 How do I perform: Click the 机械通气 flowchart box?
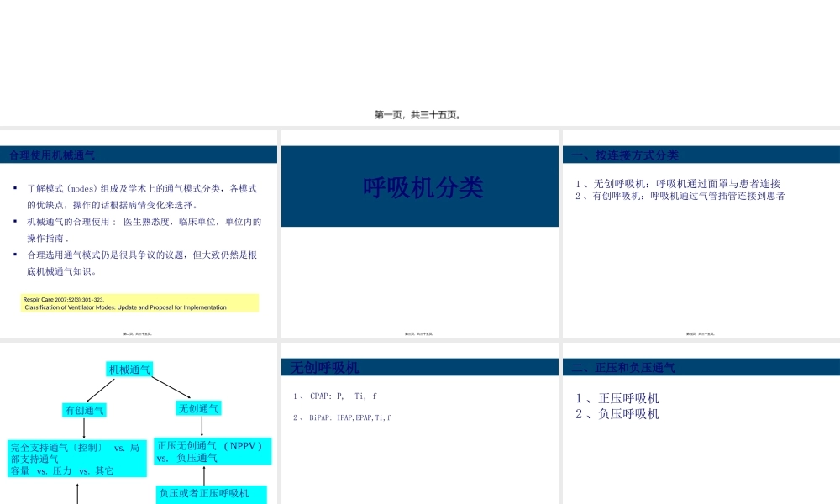point(129,369)
